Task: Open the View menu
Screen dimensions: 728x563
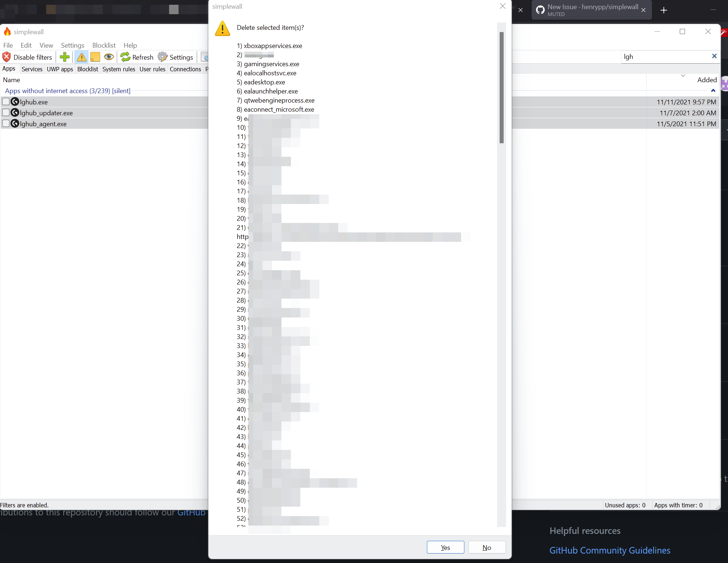Action: (46, 45)
